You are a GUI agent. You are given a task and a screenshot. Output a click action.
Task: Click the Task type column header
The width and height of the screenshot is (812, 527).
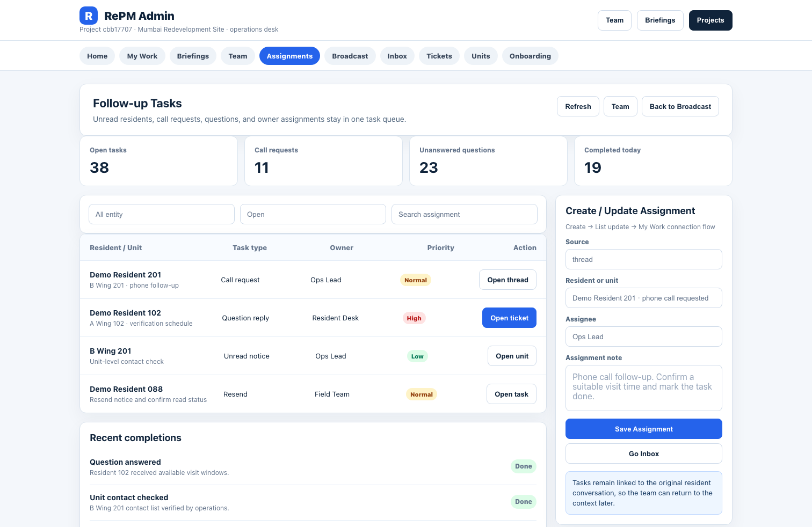[250, 247]
